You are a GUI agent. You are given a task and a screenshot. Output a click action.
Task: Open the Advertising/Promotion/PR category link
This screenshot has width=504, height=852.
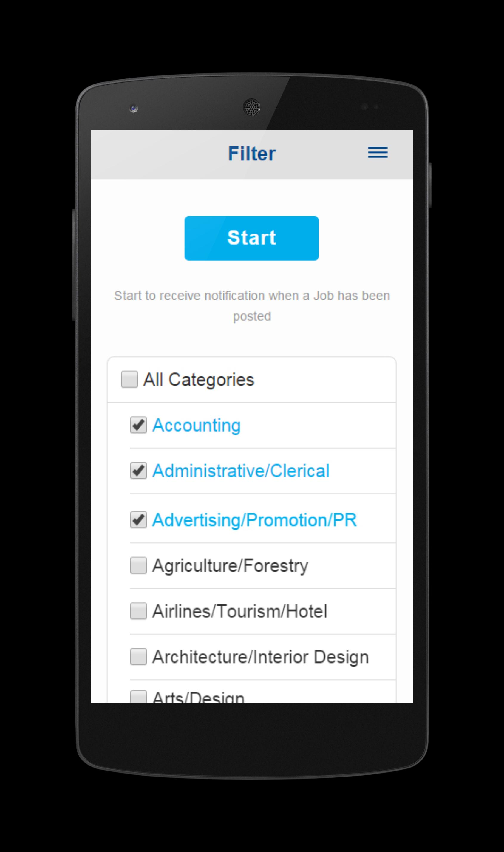pyautogui.click(x=254, y=519)
